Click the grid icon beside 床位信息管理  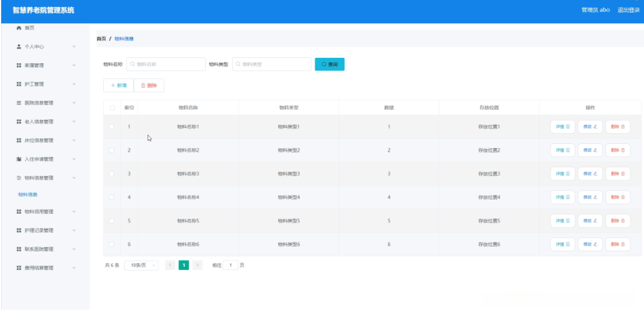(19, 140)
